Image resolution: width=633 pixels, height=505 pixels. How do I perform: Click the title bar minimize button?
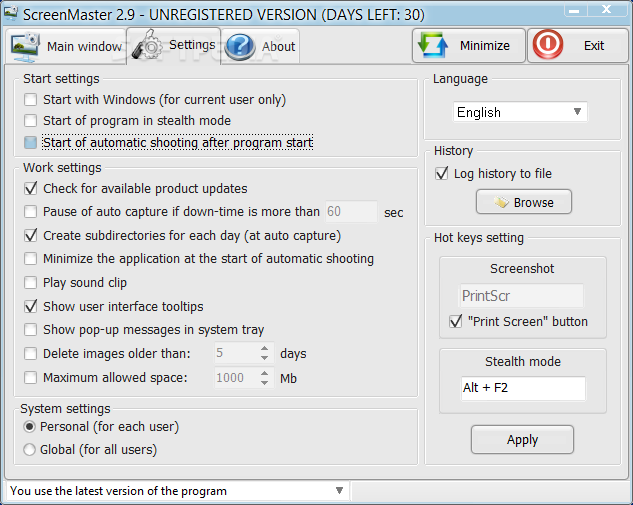click(575, 10)
